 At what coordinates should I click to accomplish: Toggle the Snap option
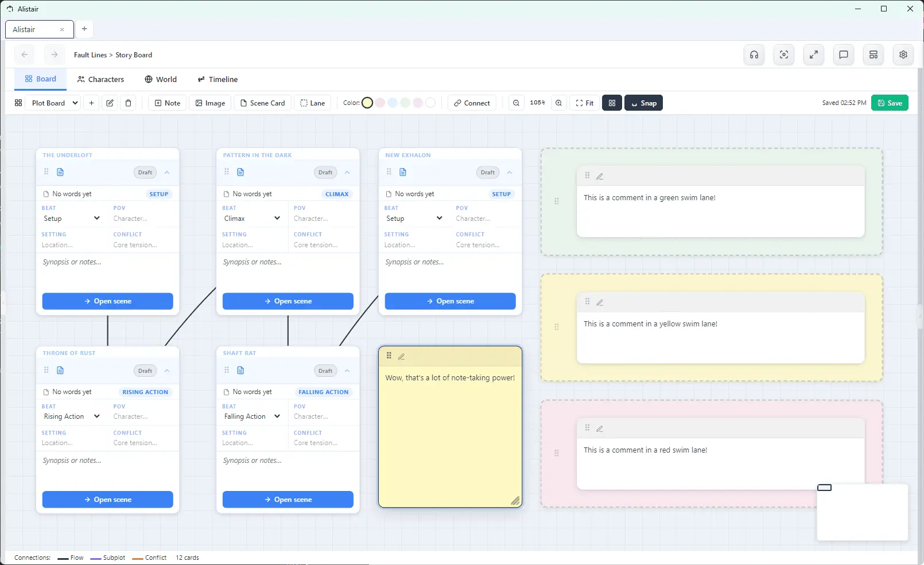(643, 103)
